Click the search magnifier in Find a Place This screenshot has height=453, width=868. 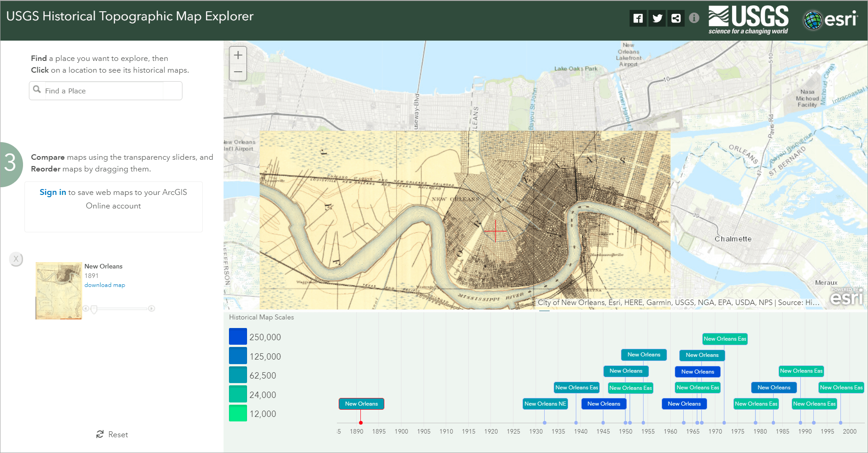[x=38, y=90]
